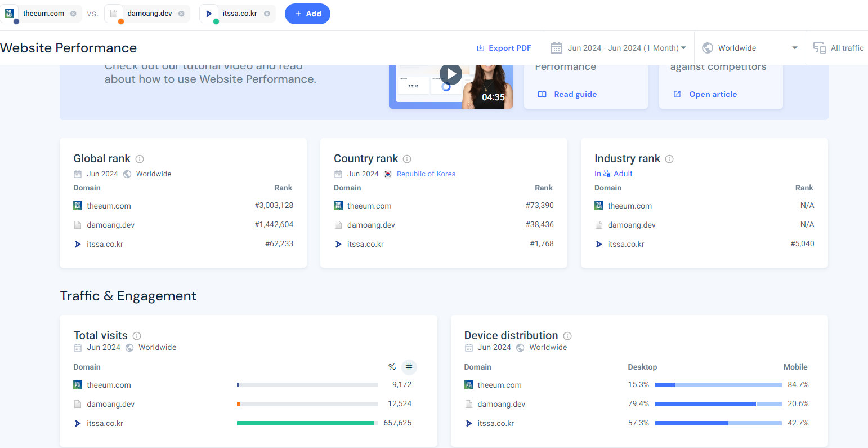This screenshot has width=868, height=448.
Task: Click the calendar icon in the header
Action: tap(557, 48)
